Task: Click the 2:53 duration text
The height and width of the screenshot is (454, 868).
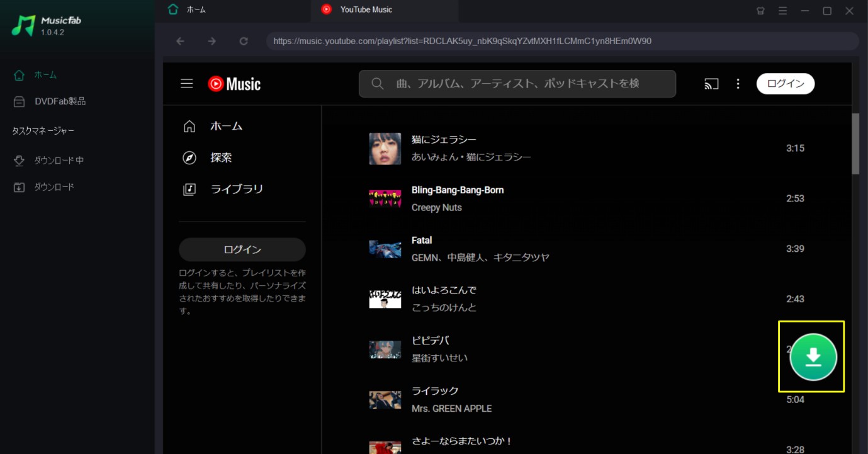Action: point(795,198)
